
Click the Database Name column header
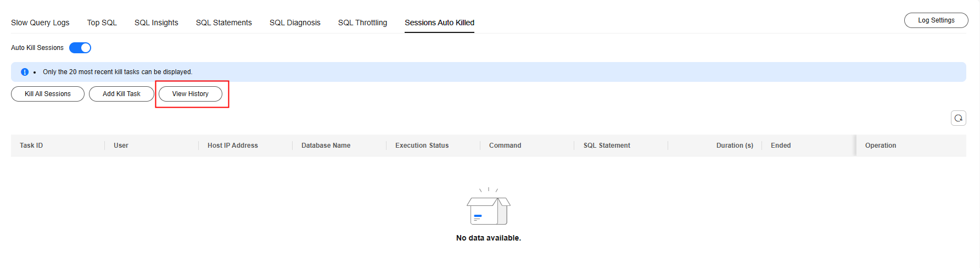coord(326,146)
